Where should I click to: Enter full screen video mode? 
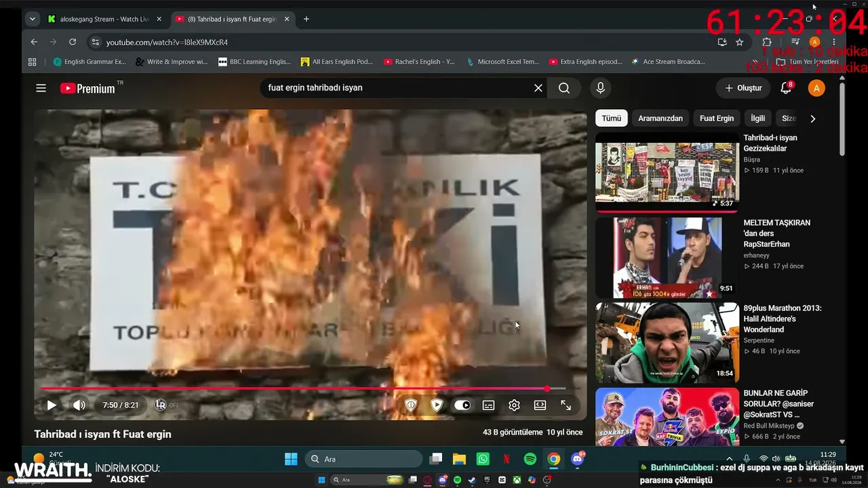tap(566, 405)
